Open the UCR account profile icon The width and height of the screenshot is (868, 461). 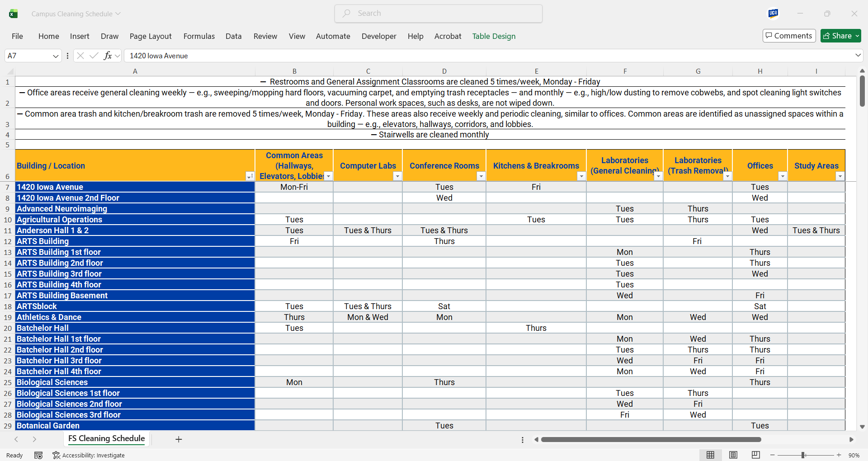point(773,14)
